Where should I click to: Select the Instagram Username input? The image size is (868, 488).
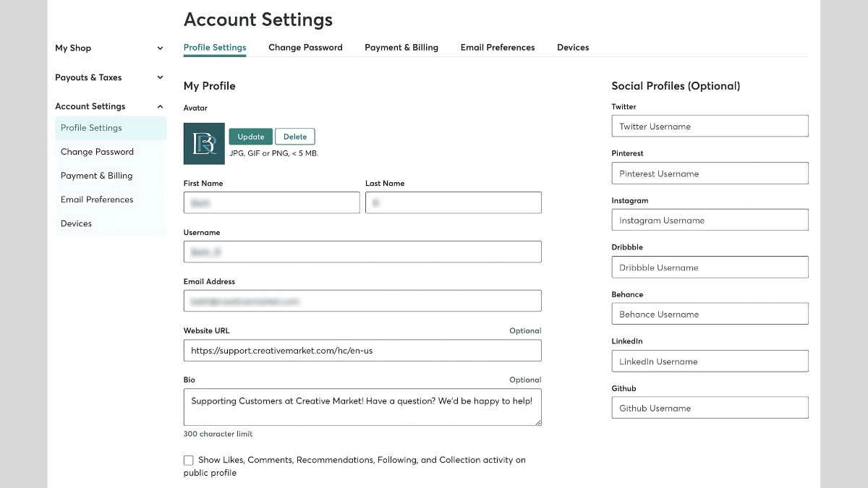pyautogui.click(x=710, y=221)
